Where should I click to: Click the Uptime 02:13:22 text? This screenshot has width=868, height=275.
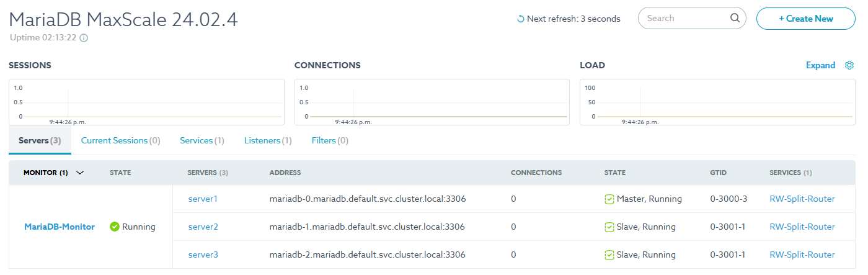coord(43,38)
